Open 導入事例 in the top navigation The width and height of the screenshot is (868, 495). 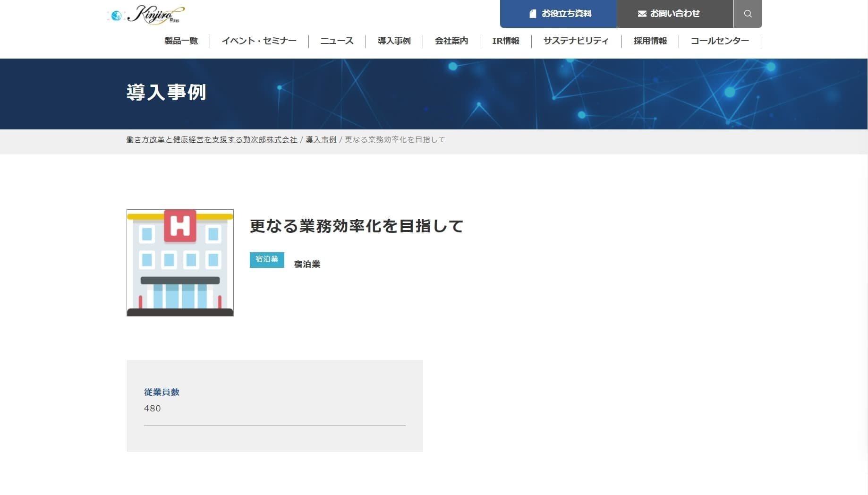[394, 41]
